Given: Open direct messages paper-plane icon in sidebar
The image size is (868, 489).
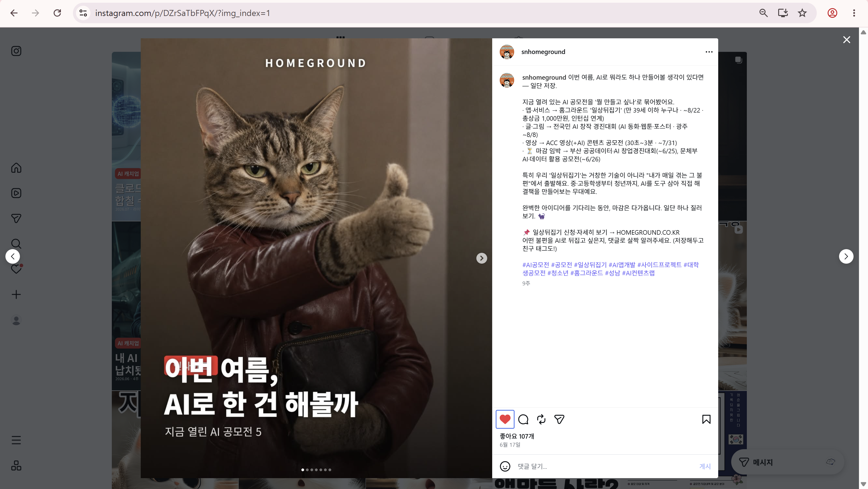Looking at the screenshot, I should (x=16, y=218).
